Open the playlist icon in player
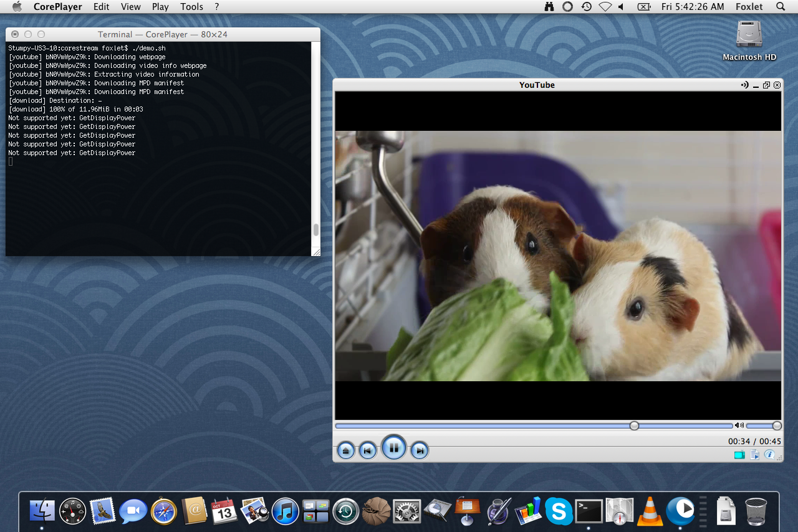Screen dimensions: 798x532 tap(754, 455)
